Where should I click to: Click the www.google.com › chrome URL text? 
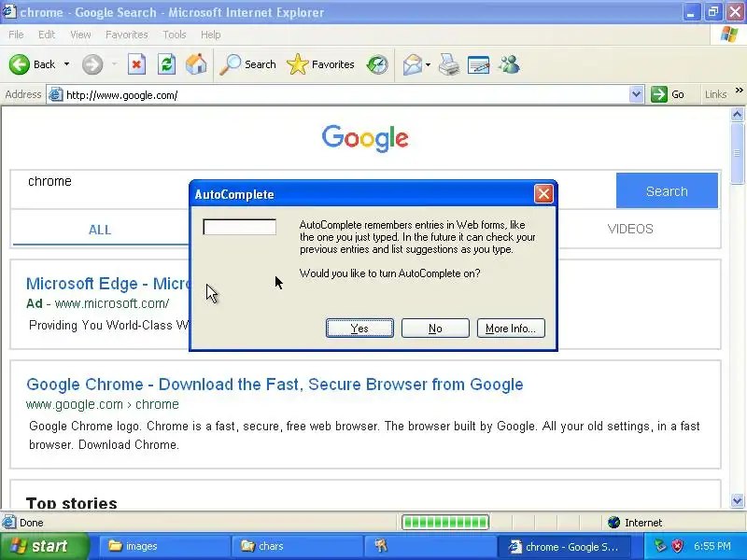[103, 404]
